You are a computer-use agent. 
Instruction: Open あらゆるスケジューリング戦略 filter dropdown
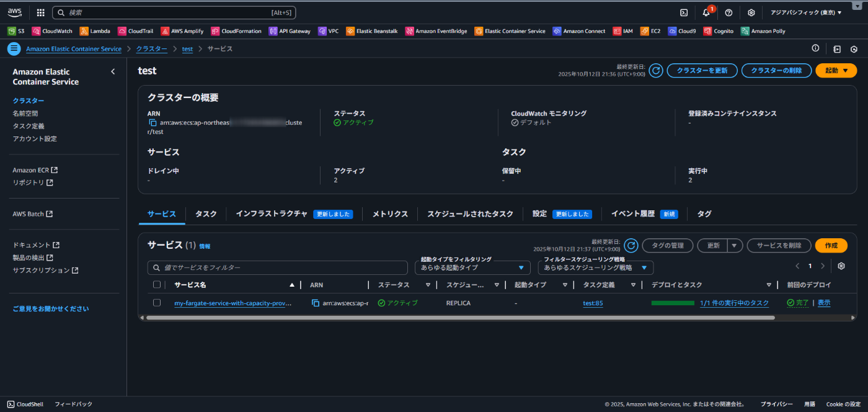[x=595, y=267]
